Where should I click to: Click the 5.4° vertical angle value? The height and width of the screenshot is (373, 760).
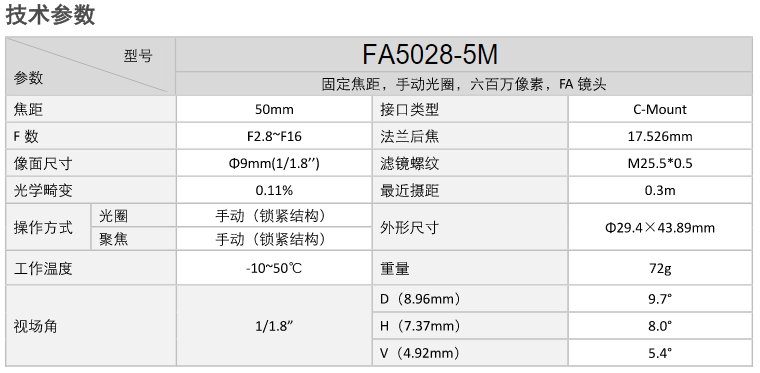[660, 353]
